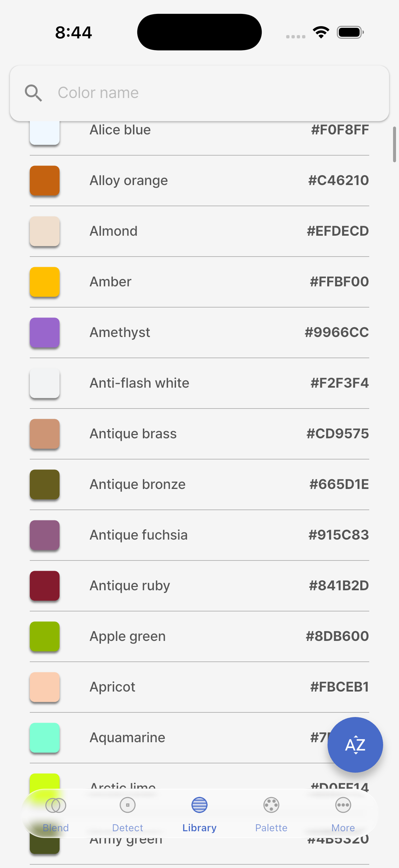Select the Antique ruby swatch
This screenshot has height=868, width=399.
click(x=45, y=586)
